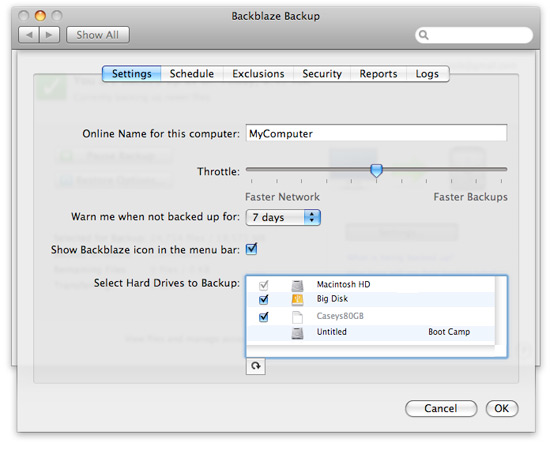Open the 7 days warning dropdown
The height and width of the screenshot is (450, 550).
(283, 217)
